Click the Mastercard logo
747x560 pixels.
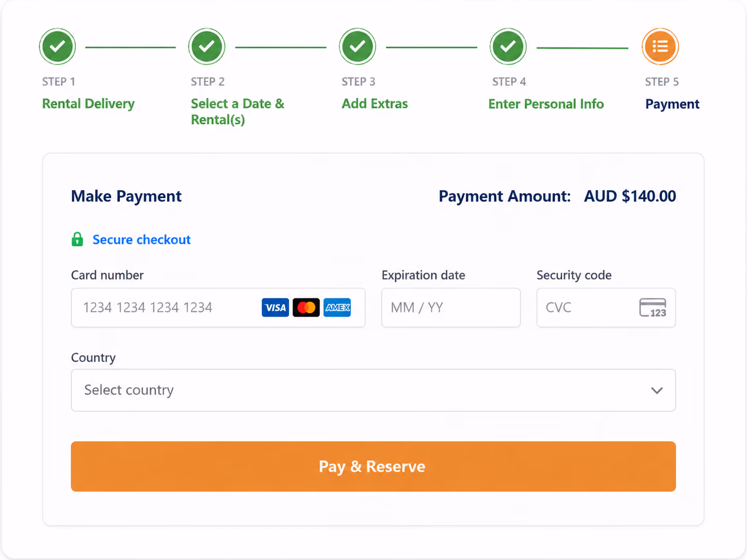pos(306,308)
